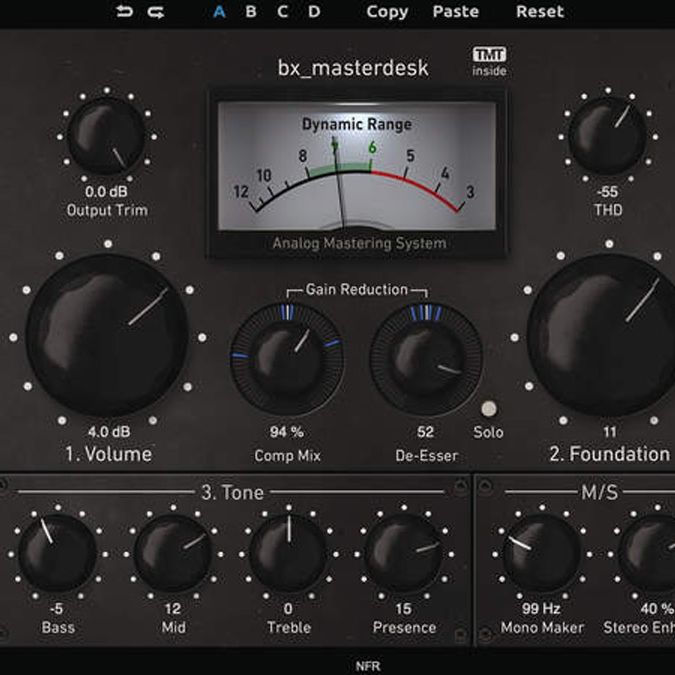Click the redo arrow icon
This screenshot has width=675, height=675.
[156, 12]
